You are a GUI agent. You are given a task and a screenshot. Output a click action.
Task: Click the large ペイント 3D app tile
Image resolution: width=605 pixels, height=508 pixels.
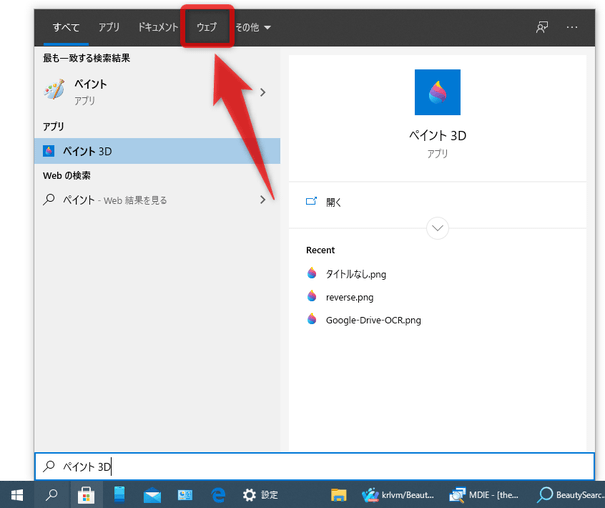coord(437,92)
